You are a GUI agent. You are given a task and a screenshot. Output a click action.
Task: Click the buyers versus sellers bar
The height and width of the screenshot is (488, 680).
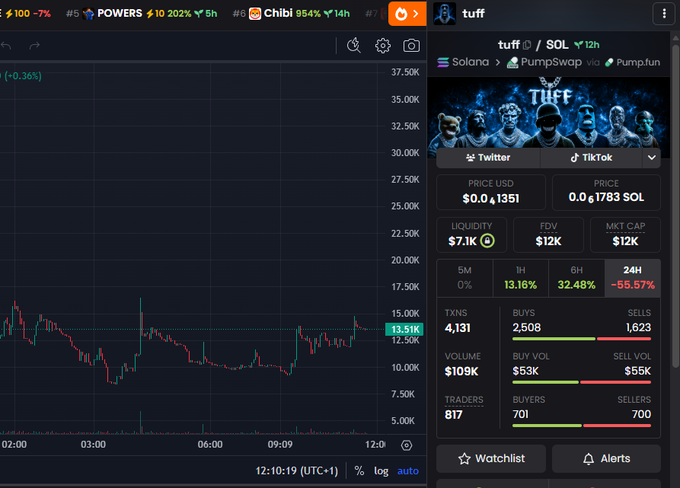582,426
